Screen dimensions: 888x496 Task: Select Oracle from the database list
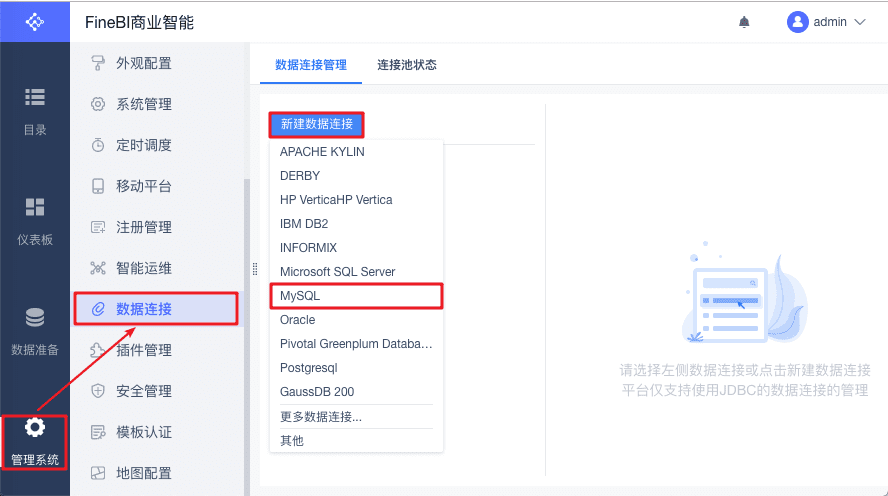[298, 320]
